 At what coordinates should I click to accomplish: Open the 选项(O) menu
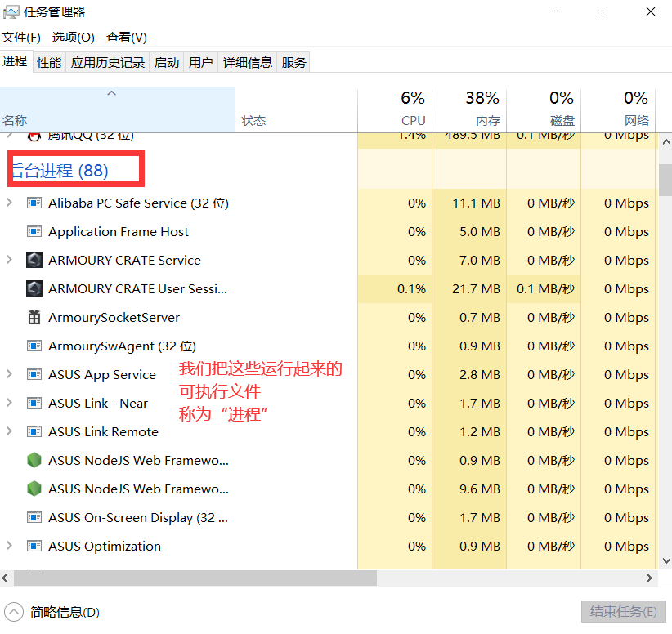pyautogui.click(x=74, y=38)
